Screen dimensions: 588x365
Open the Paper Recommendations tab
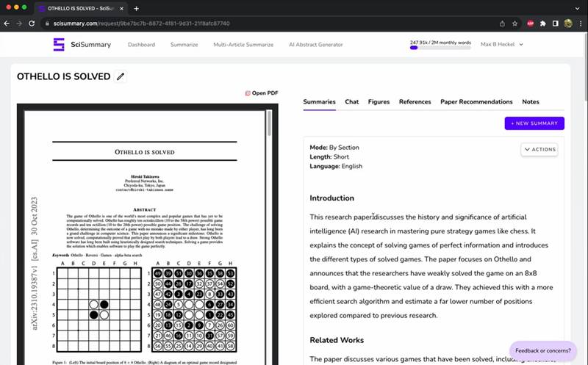(476, 102)
